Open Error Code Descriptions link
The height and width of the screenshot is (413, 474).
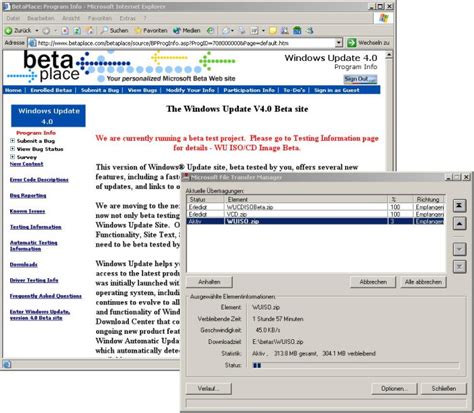(x=39, y=180)
